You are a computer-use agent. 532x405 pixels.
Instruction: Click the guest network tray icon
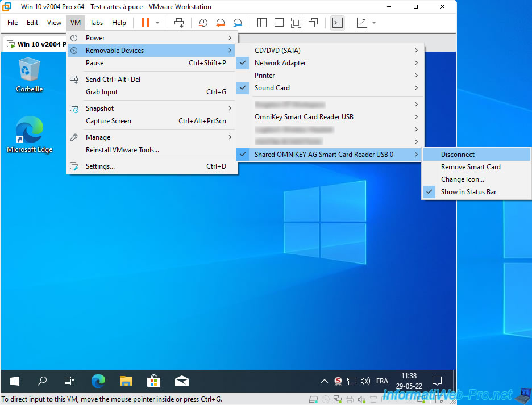click(x=351, y=381)
